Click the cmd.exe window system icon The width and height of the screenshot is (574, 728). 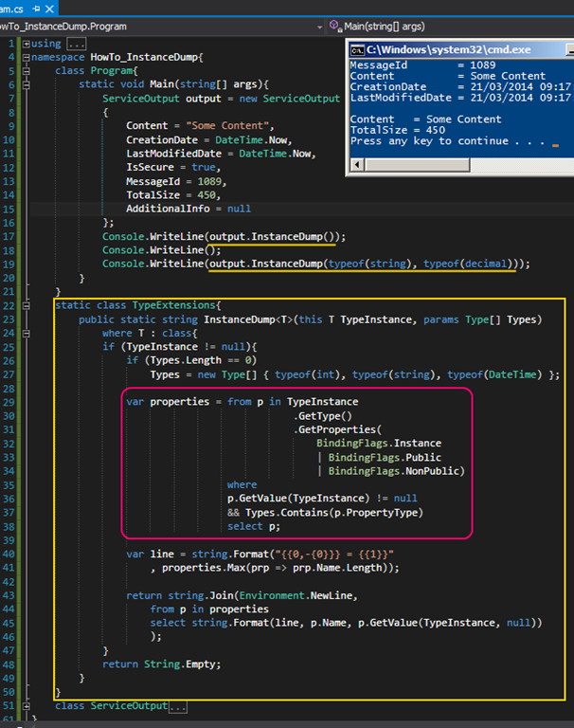click(x=357, y=49)
